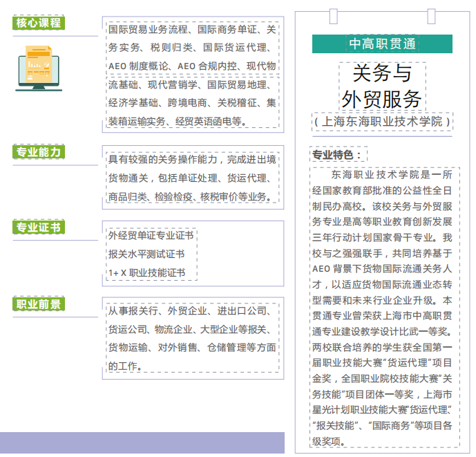476x457 pixels.
Task: Click the line starting 国际贸易业务流程
Action: tap(192, 30)
